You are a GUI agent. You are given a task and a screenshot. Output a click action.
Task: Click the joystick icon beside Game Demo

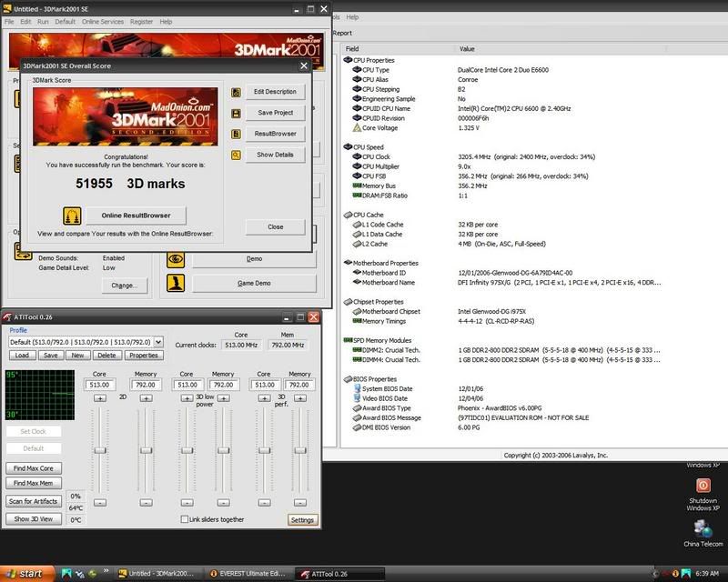coord(175,283)
